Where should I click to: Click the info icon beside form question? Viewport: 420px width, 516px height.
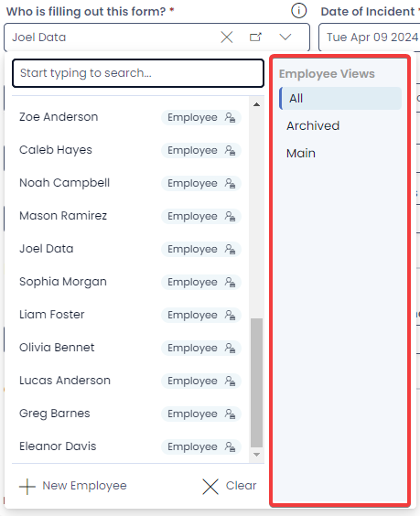click(298, 11)
